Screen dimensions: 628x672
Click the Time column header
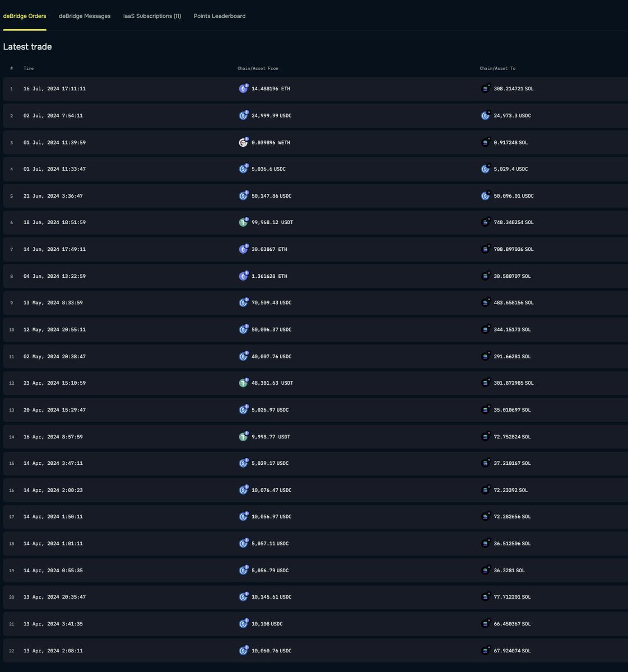[x=28, y=68]
